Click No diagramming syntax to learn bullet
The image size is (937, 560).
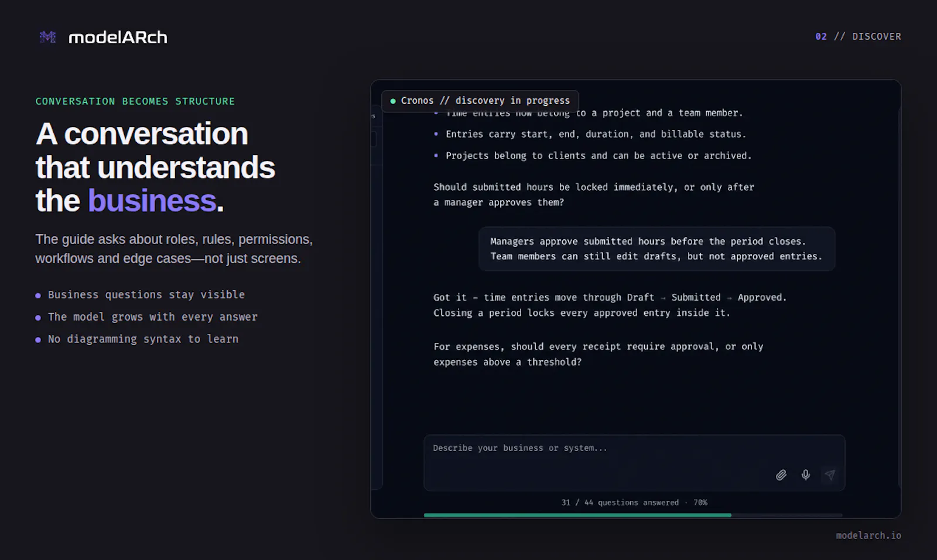137,339
